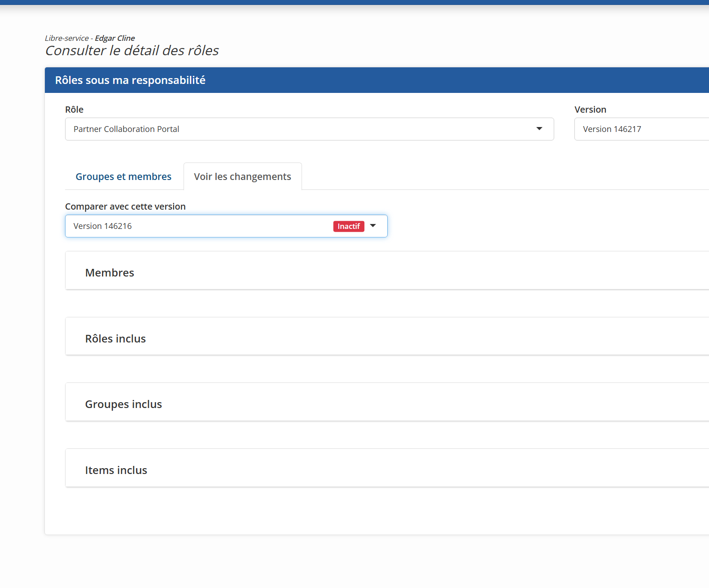Click the Libre-service breadcrumb text

[x=67, y=38]
